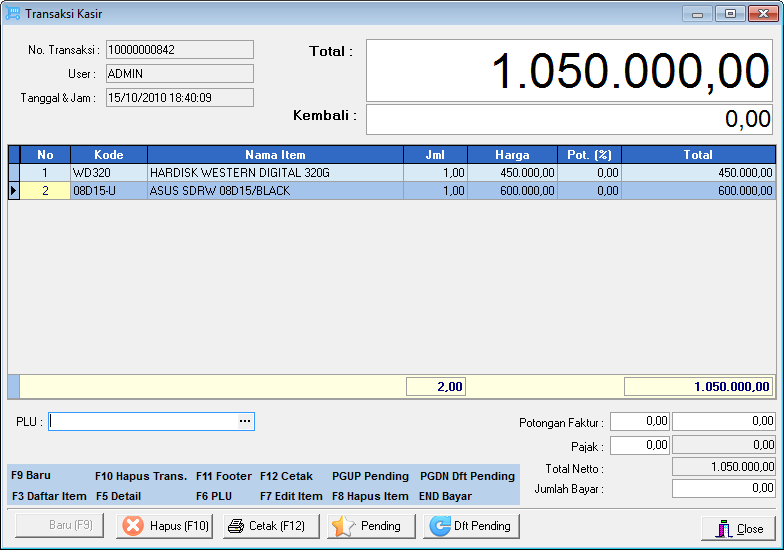Click the F6 PLU shortcut label
This screenshot has width=784, height=550.
click(214, 496)
